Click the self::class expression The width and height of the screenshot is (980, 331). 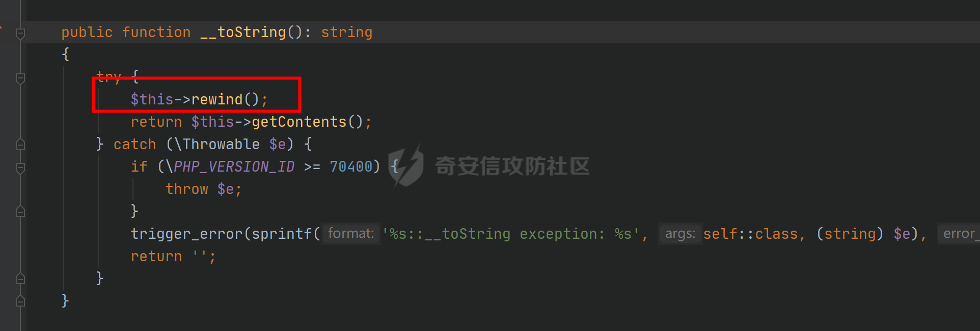pyautogui.click(x=750, y=234)
